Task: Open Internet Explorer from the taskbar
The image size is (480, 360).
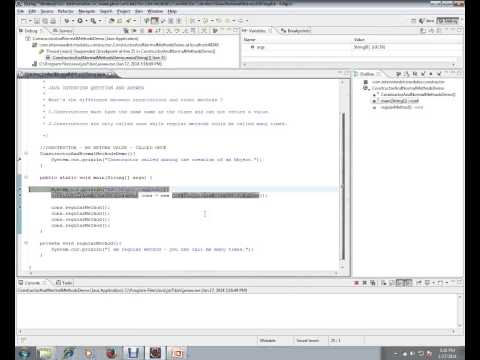Action: coord(68,353)
